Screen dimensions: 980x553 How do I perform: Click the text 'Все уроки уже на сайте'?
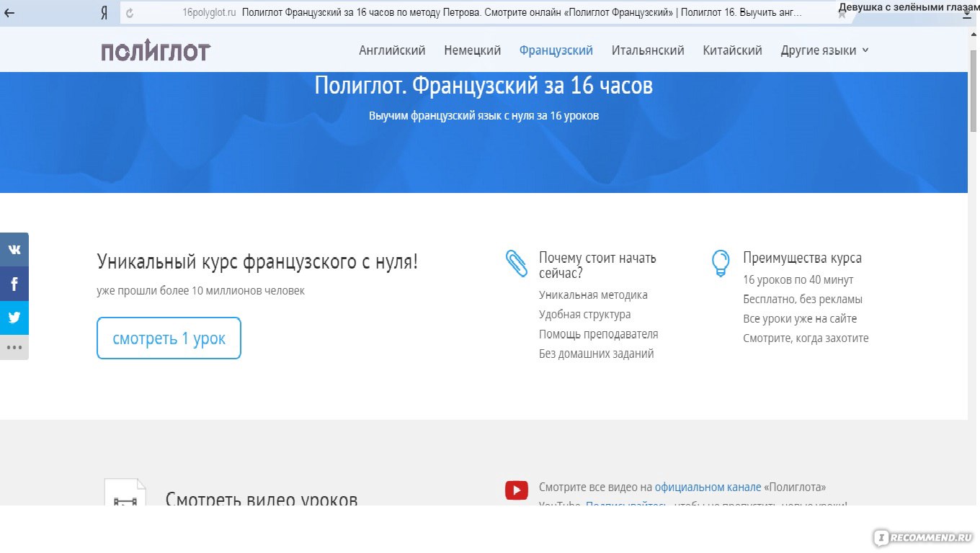(x=800, y=319)
